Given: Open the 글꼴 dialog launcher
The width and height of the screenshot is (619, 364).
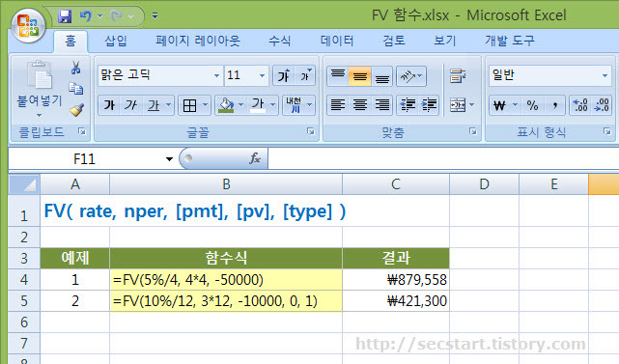Looking at the screenshot, I should 311,131.
